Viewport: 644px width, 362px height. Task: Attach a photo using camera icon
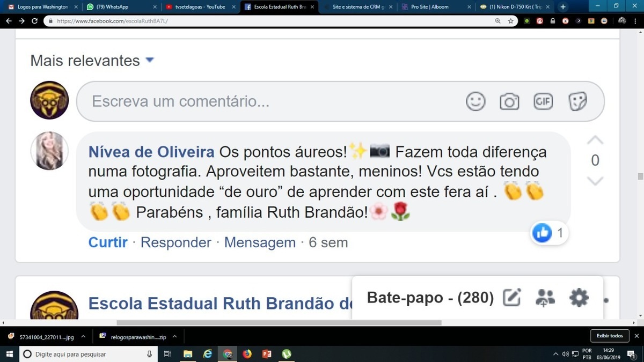pos(509,101)
